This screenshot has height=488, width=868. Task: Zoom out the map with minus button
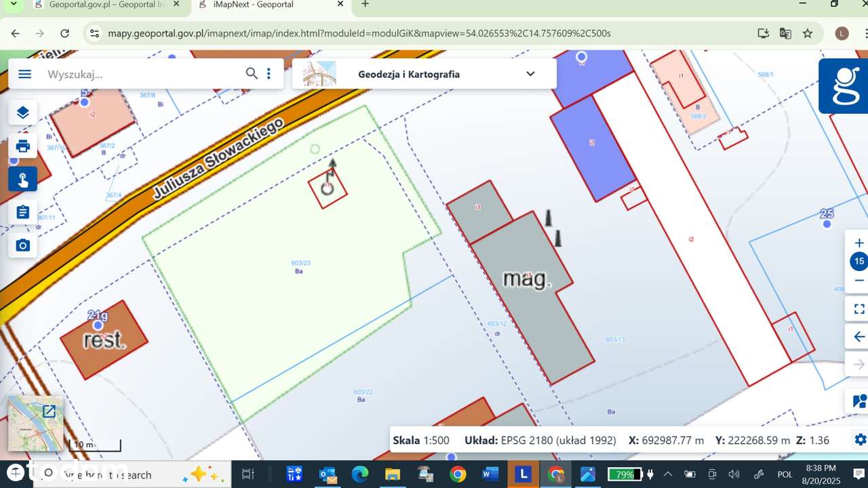tap(859, 280)
